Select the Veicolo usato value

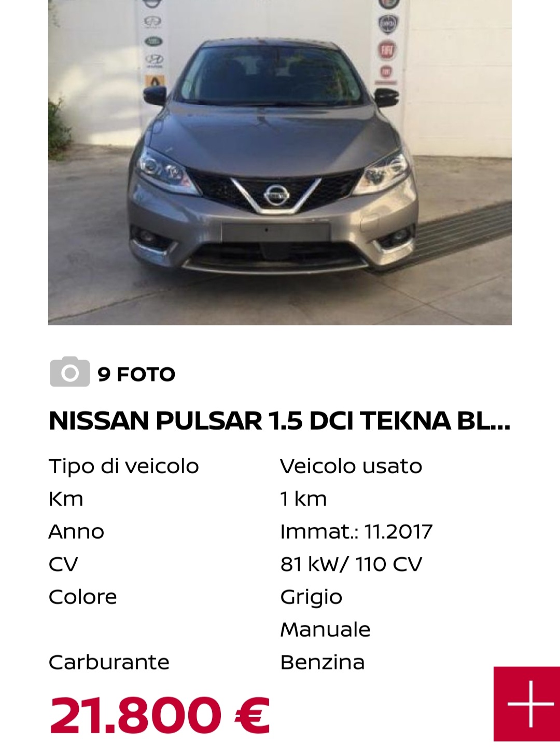pos(351,466)
